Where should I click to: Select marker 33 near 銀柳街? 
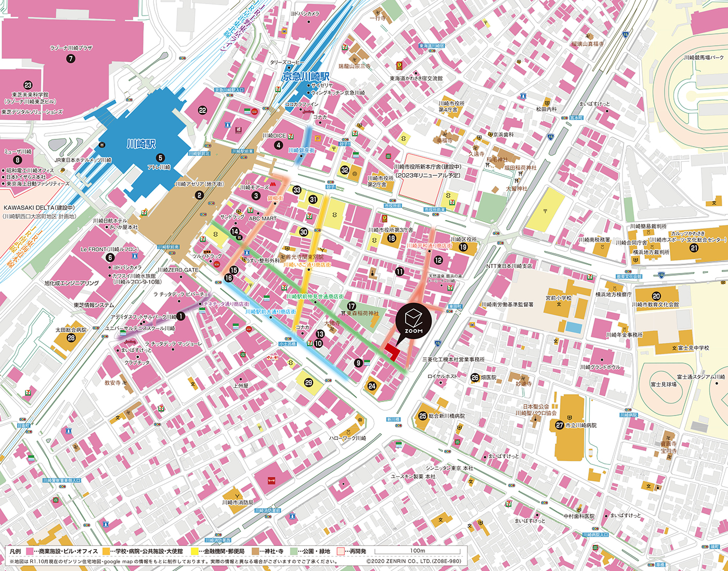tap(297, 190)
